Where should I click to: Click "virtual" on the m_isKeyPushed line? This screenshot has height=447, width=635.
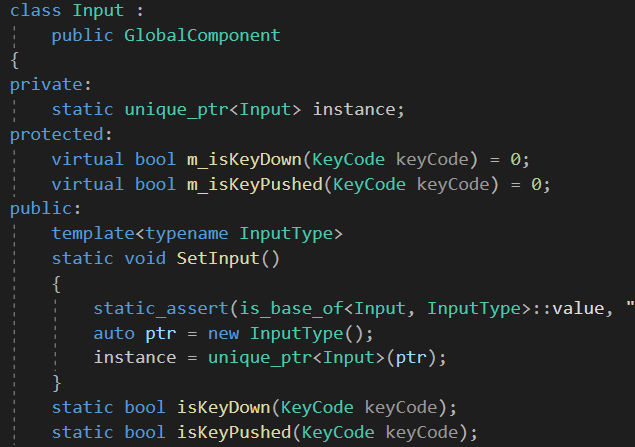(87, 185)
